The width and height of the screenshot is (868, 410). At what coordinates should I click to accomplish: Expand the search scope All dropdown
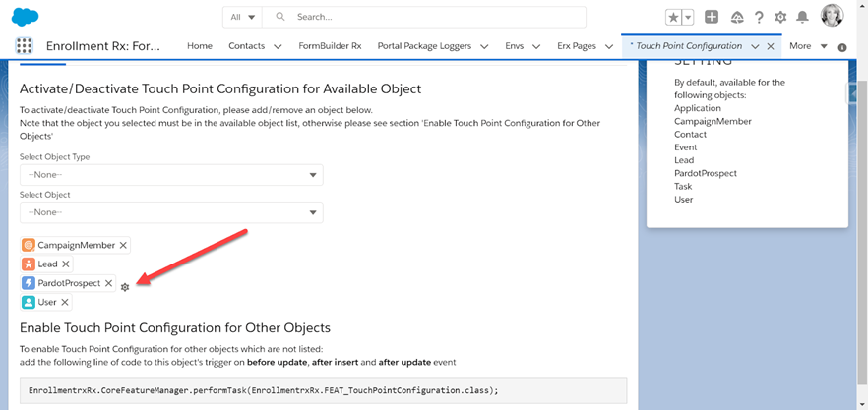coord(242,17)
